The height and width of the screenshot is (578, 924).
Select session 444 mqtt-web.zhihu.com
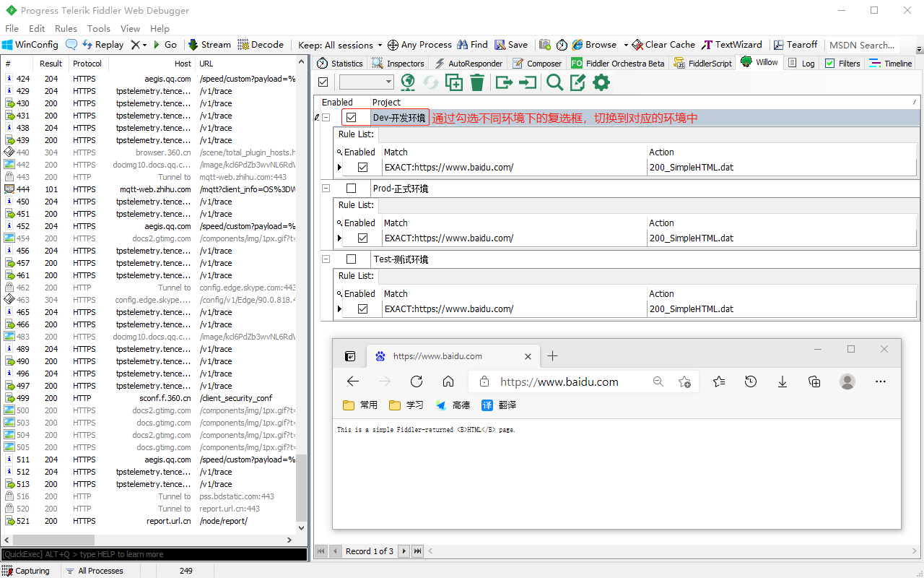tap(149, 189)
